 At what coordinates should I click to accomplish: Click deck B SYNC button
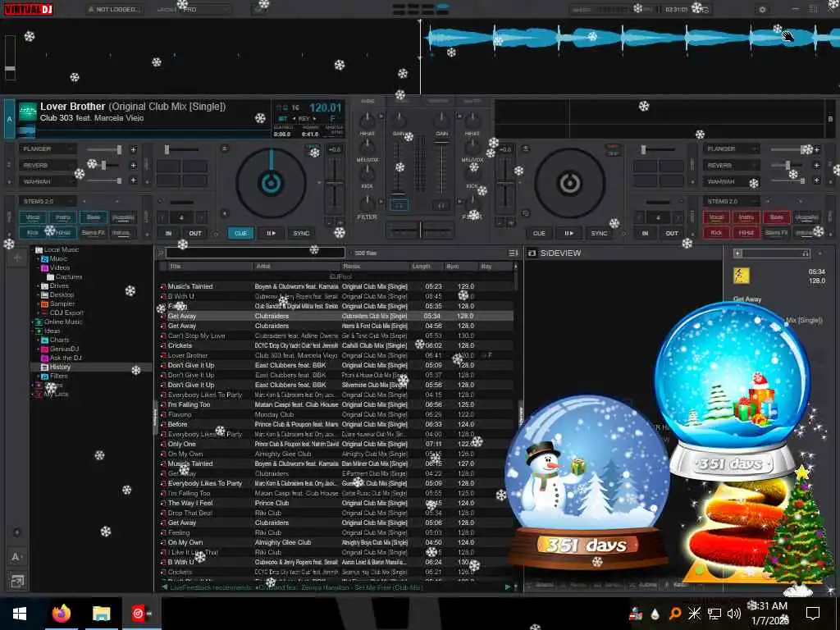[599, 233]
